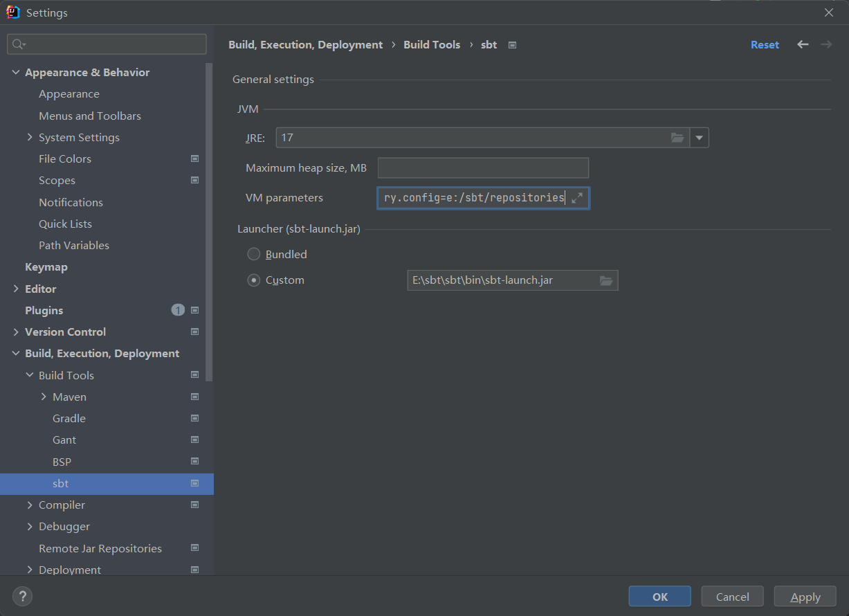Image resolution: width=849 pixels, height=616 pixels.
Task: Open Path Variables settings
Action: 74,245
